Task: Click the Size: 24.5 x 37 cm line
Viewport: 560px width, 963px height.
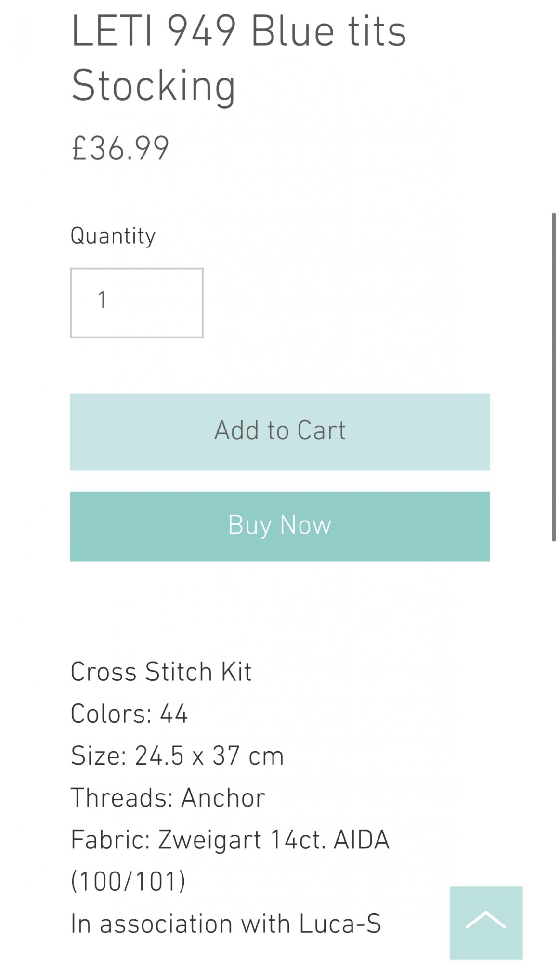Action: click(x=177, y=755)
